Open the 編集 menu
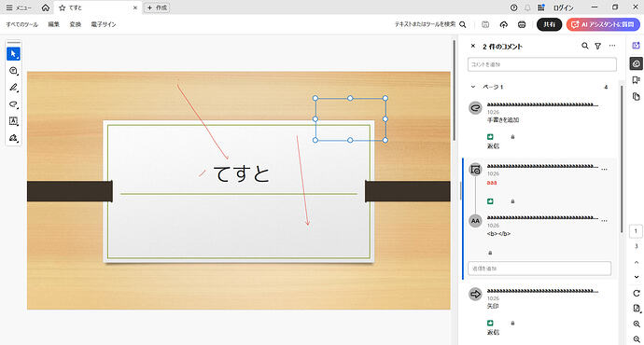Image resolution: width=644 pixels, height=345 pixels. (54, 24)
